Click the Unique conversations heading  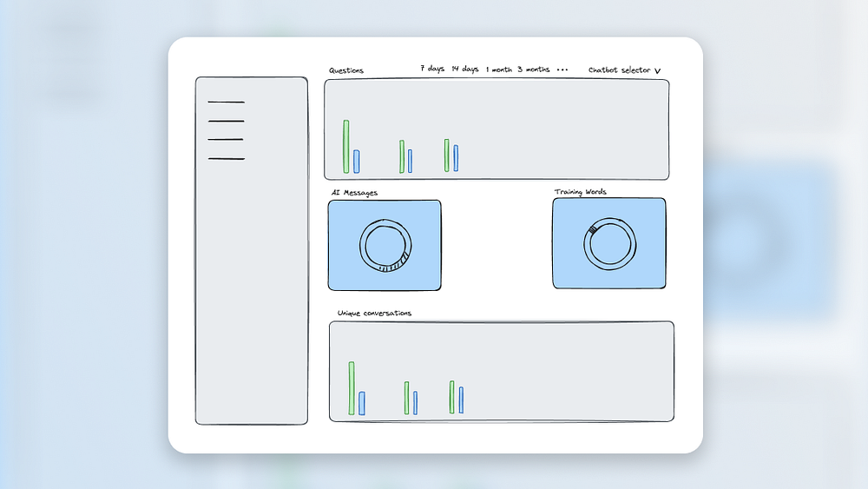tap(374, 313)
